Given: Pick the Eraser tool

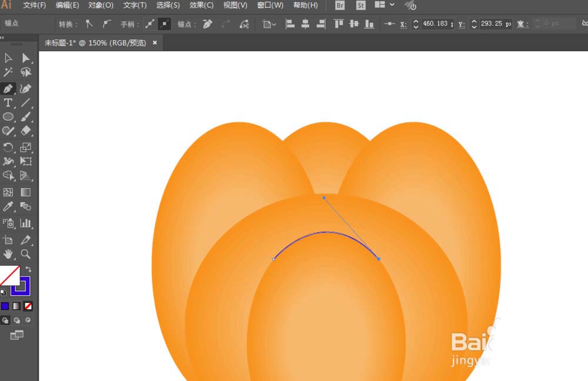Looking at the screenshot, I should [x=25, y=131].
